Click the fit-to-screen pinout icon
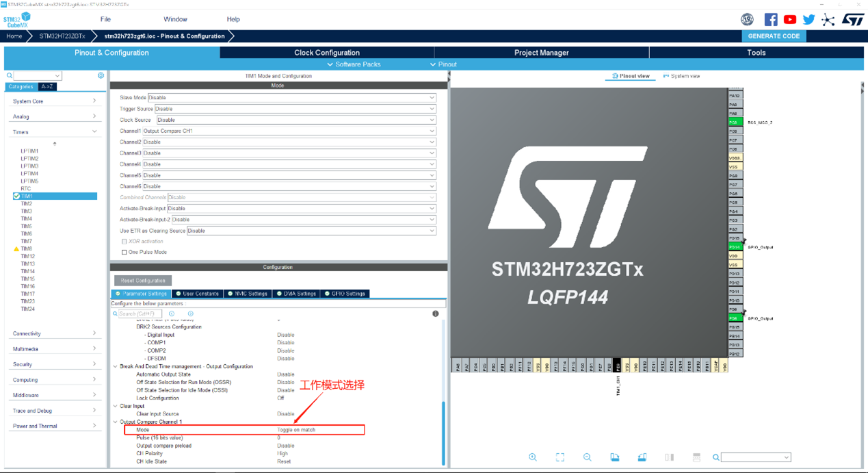Screen dimensions: 868x473 [560, 457]
